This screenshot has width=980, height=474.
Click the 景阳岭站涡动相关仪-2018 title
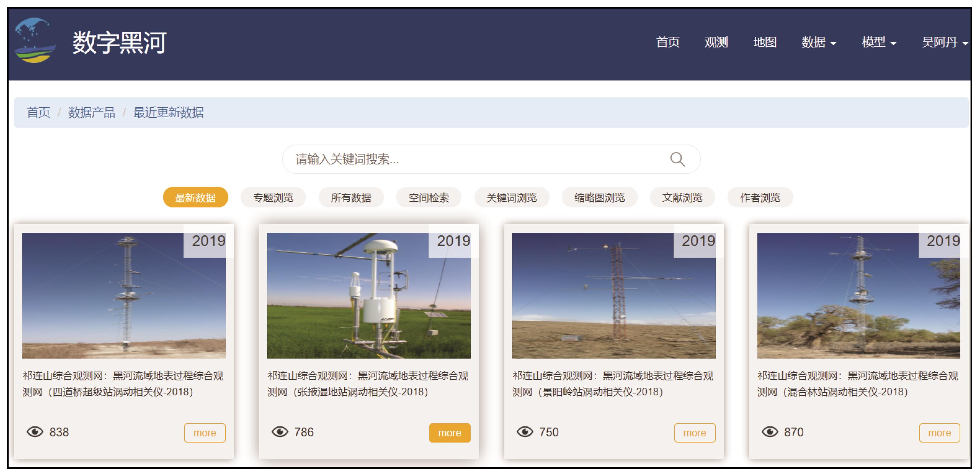click(613, 384)
